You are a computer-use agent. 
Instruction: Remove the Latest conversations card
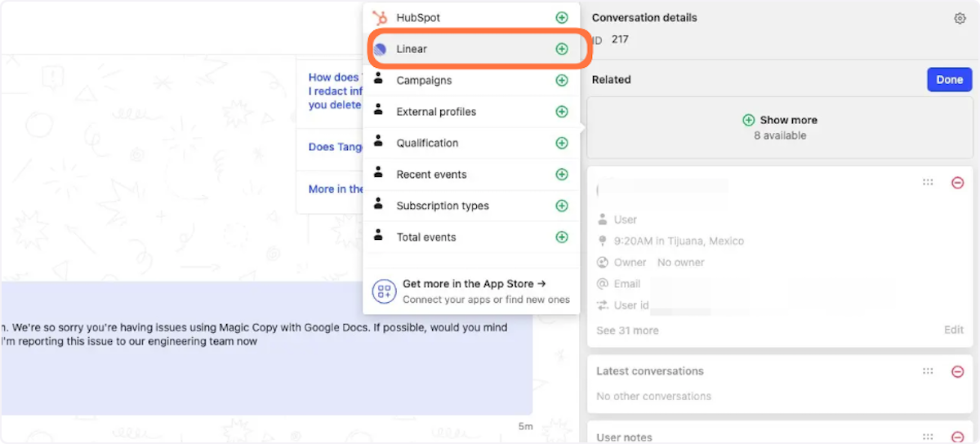point(958,371)
